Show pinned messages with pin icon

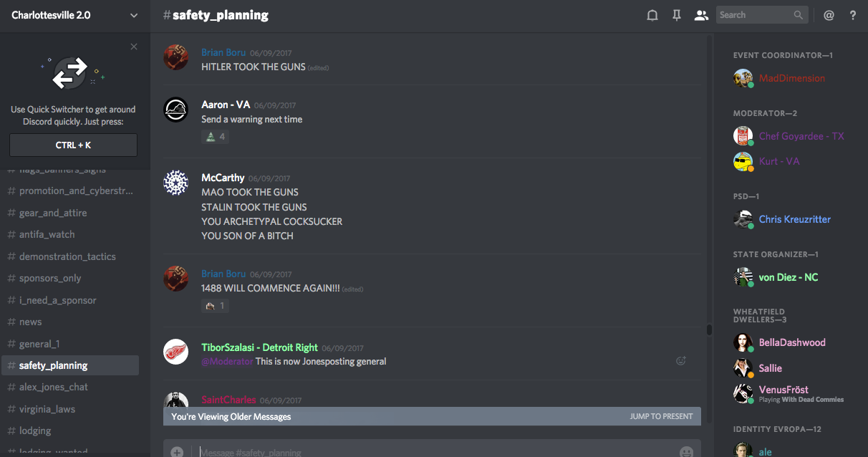tap(677, 15)
